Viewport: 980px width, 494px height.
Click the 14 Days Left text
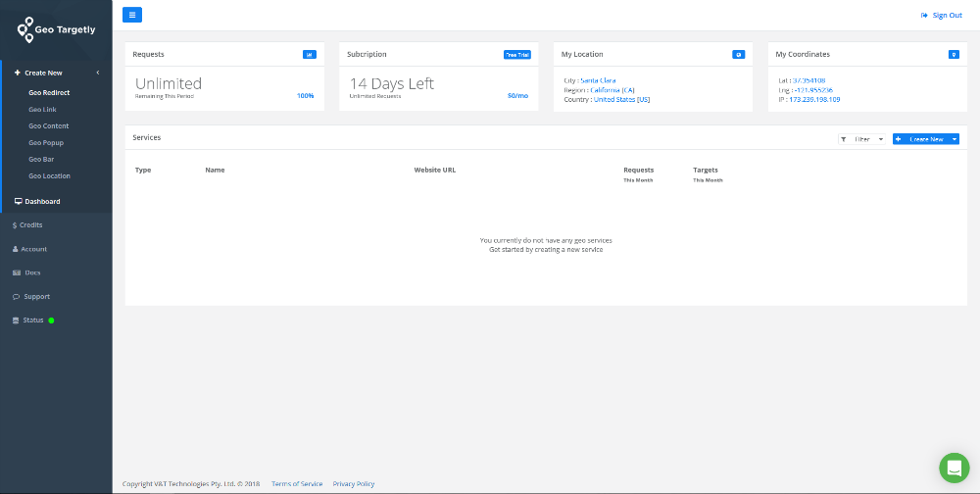pos(392,83)
